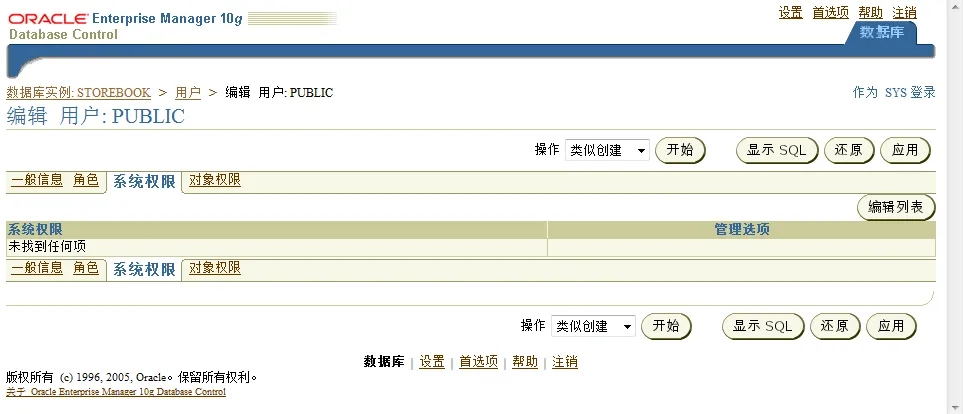Image resolution: width=963 pixels, height=414 pixels.
Task: Switch to 角色 tab above the table
Action: point(86,181)
